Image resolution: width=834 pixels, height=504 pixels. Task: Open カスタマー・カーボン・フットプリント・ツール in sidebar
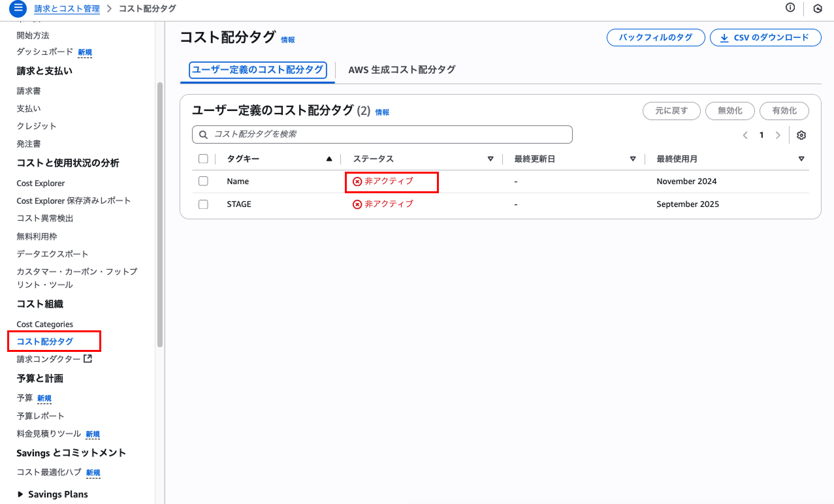tap(77, 278)
